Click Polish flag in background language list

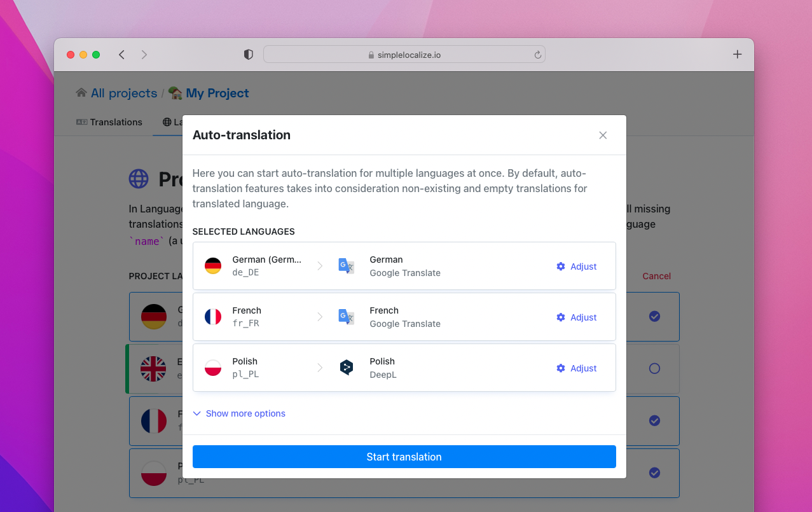click(153, 473)
